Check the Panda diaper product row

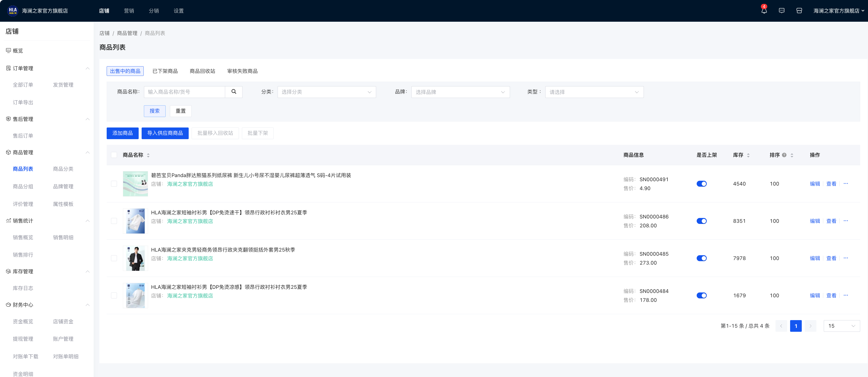pyautogui.click(x=114, y=184)
